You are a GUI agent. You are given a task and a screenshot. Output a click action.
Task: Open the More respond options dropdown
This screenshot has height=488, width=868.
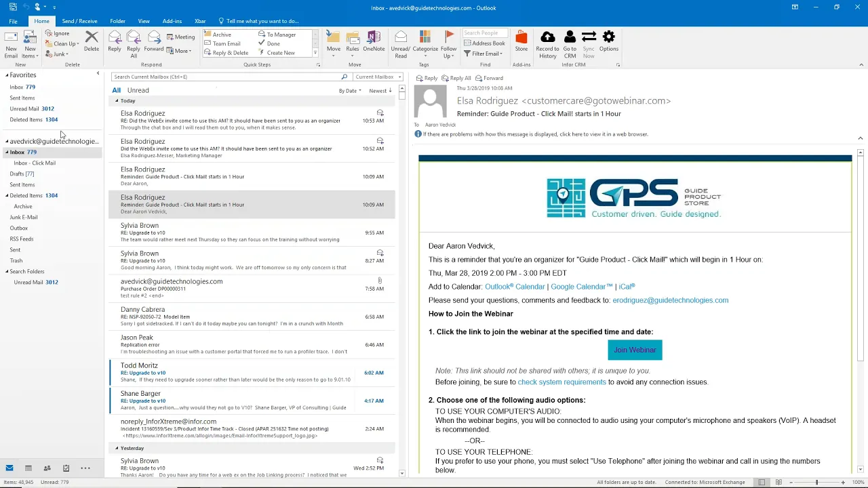pos(179,51)
